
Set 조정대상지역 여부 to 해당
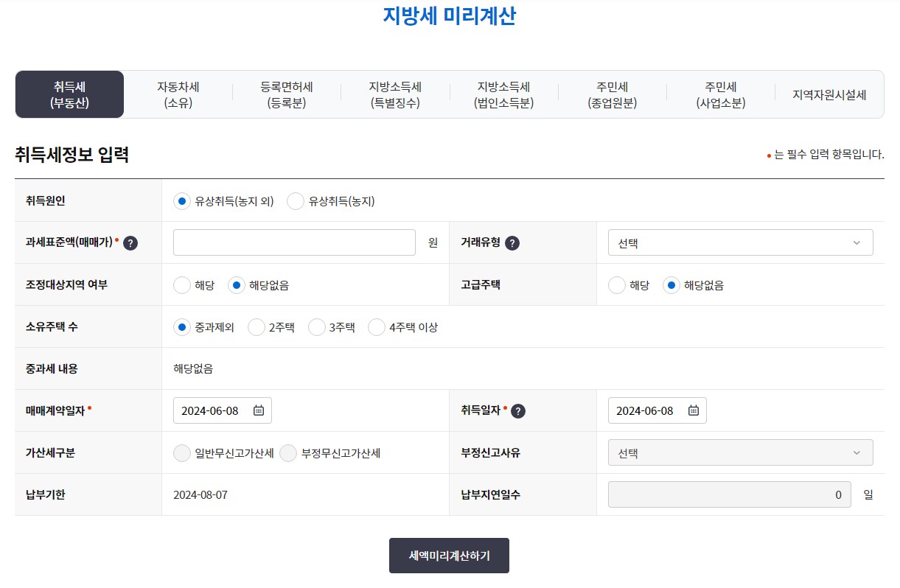182,284
